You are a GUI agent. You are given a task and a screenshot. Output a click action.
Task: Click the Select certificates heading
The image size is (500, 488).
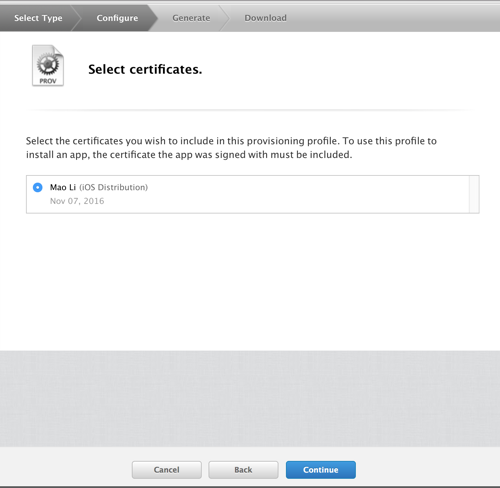[145, 69]
